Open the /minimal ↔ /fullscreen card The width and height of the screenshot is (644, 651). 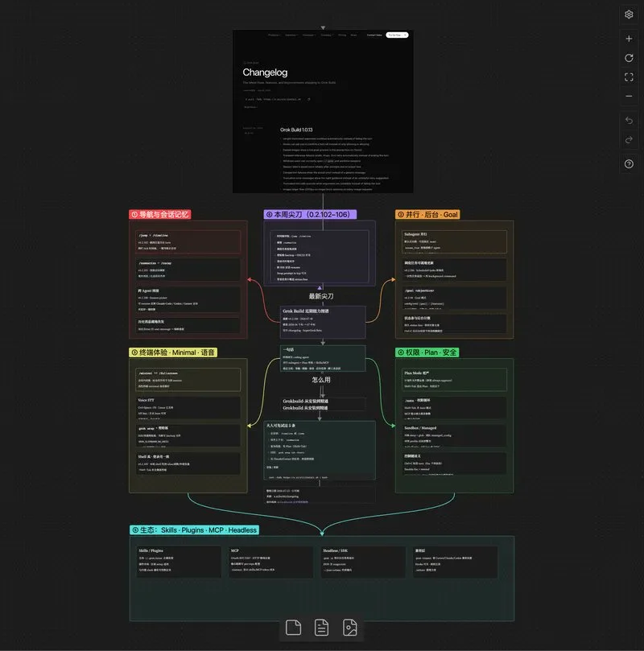click(188, 380)
